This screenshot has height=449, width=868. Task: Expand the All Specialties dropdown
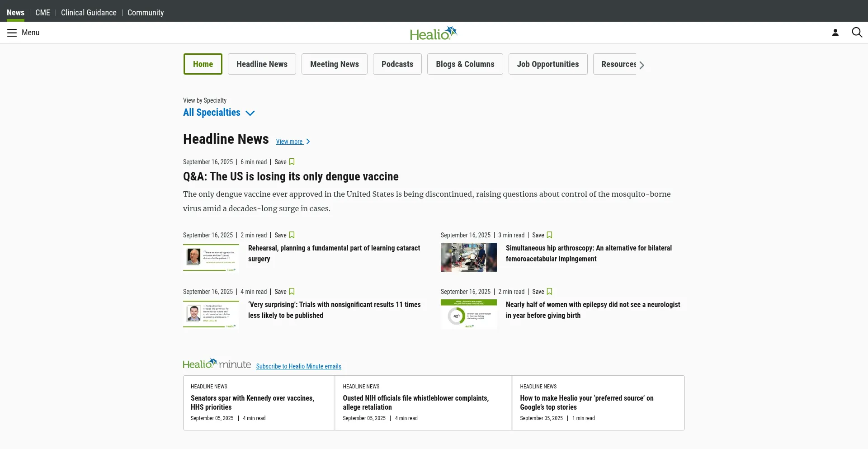tap(219, 113)
